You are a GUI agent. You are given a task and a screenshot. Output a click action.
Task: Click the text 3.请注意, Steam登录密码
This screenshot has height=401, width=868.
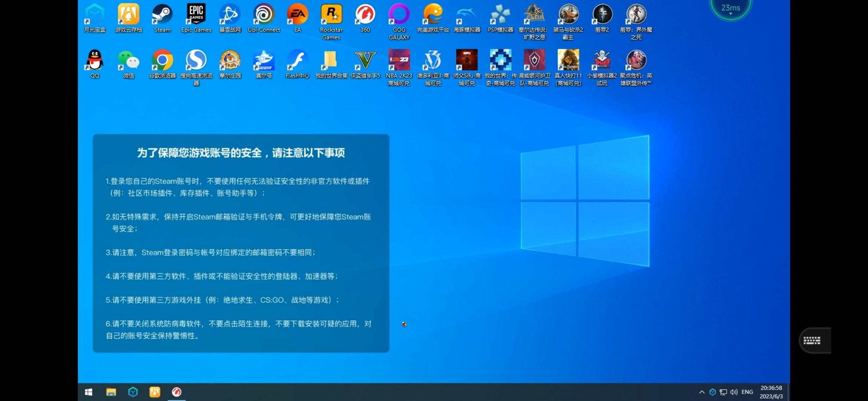pos(210,252)
